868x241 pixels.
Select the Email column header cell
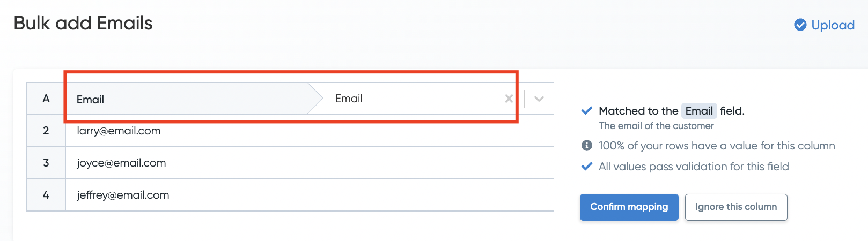pos(187,99)
